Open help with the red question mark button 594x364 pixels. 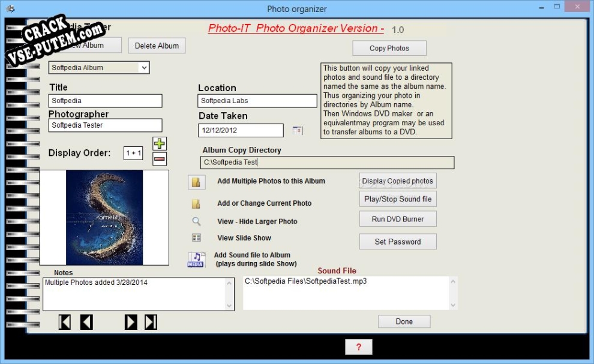[x=359, y=347]
